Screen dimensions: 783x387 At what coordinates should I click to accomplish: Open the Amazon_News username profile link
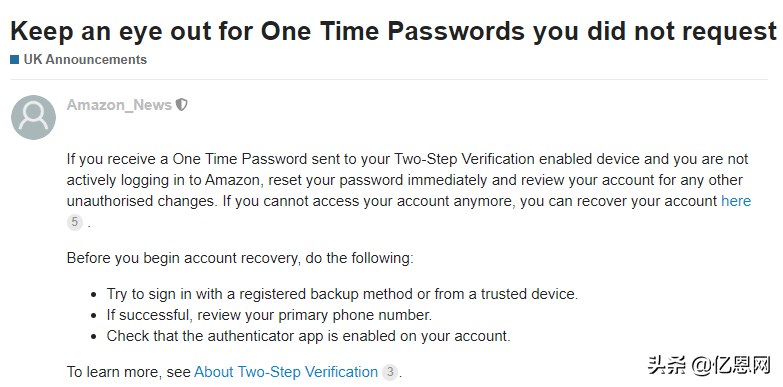click(119, 105)
